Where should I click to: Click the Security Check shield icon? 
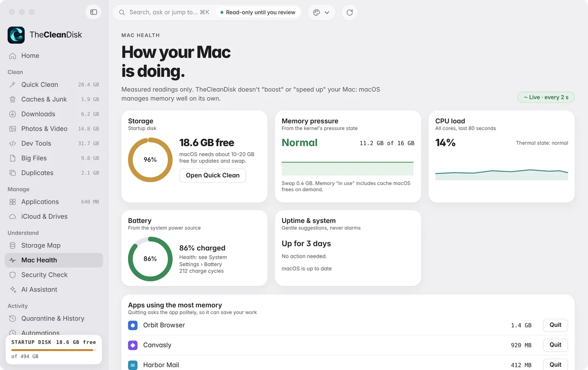click(13, 275)
